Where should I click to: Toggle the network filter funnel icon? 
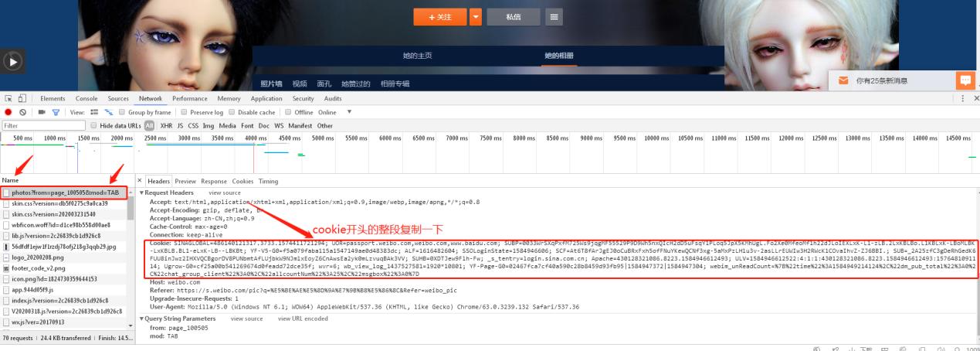coord(56,112)
